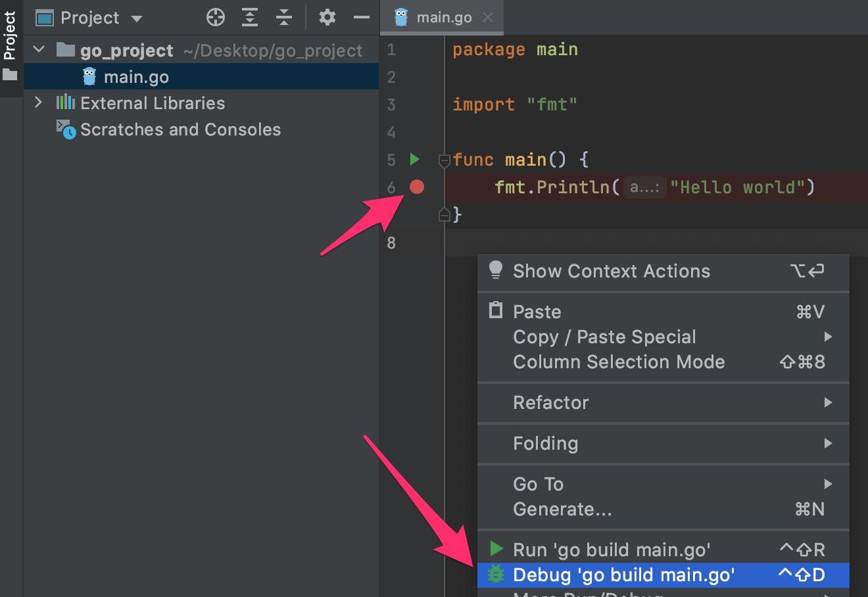Hide the Project panel with minus icon

[x=362, y=17]
